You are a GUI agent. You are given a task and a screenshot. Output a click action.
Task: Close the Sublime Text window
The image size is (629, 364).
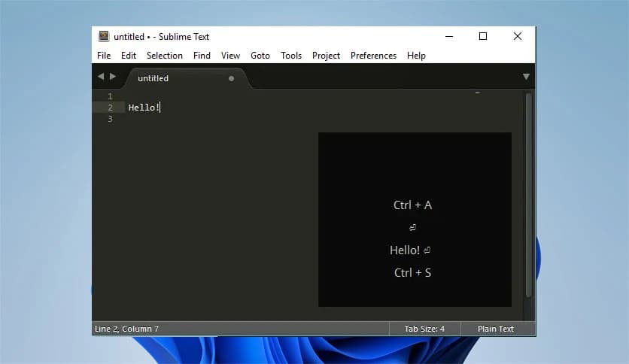tap(518, 37)
